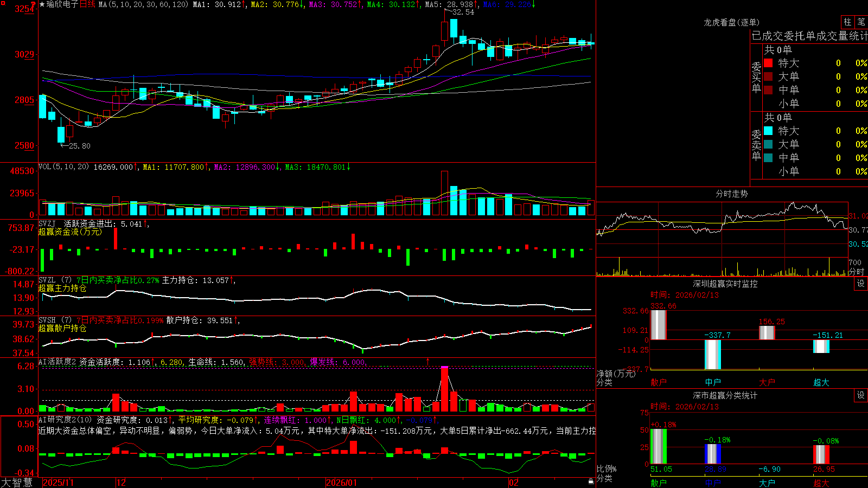868x488 pixels.
Task: Click the -0.18% 中户 bar in 分类统计
Action: pyautogui.click(x=713, y=454)
